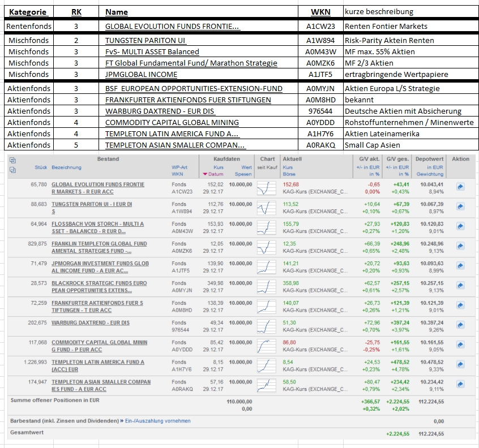Open chart thumbnail for Franklin Templeton Global Fundamental

pyautogui.click(x=266, y=247)
